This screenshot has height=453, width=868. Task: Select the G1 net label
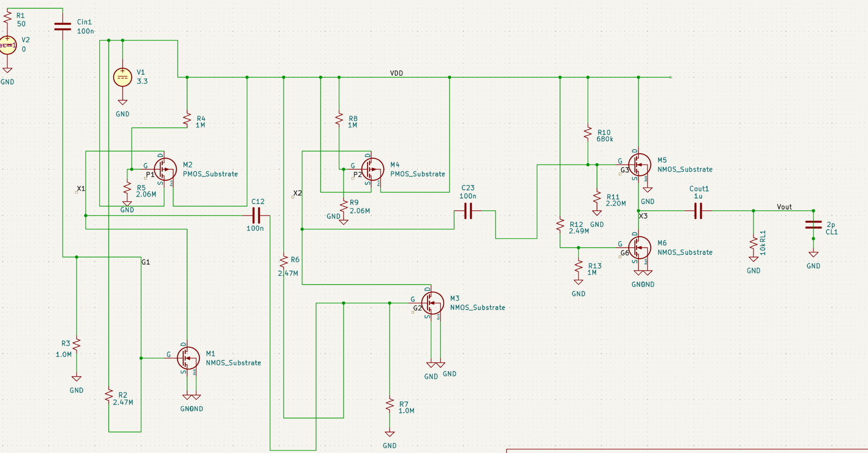coord(146,262)
